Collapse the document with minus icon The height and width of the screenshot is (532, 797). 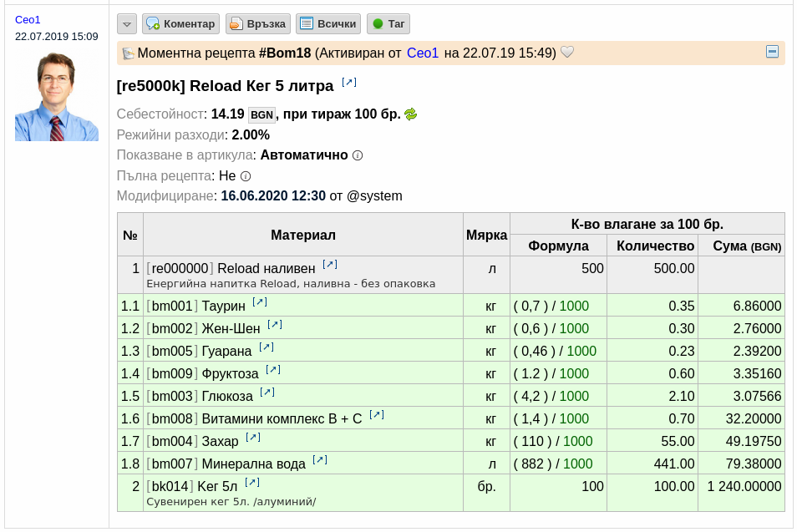772,51
